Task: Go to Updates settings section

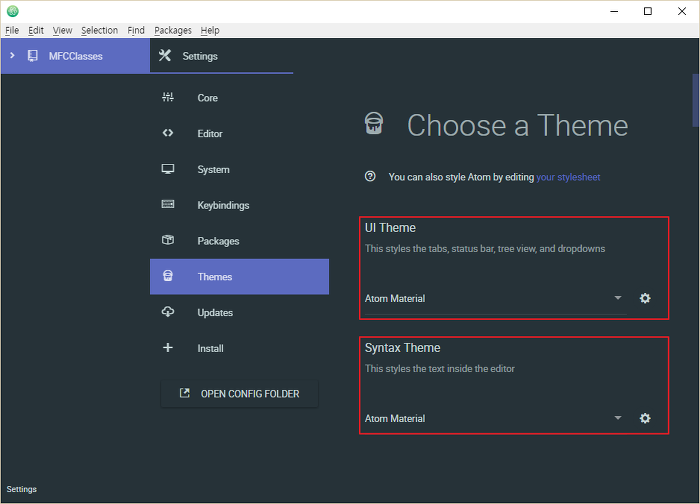Action: [239, 312]
